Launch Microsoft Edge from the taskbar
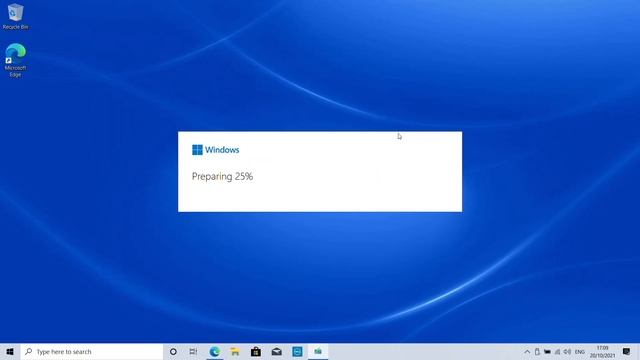Image resolution: width=640 pixels, height=360 pixels. (215, 351)
